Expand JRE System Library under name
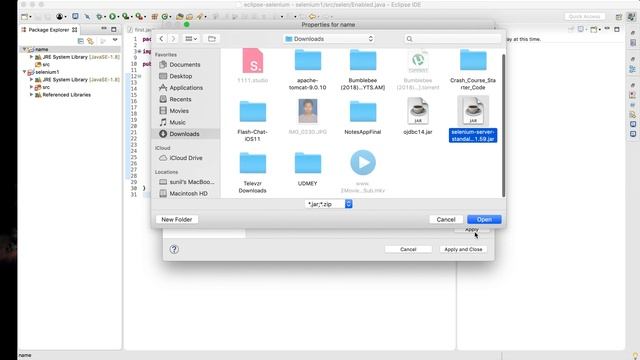 pos(31,57)
